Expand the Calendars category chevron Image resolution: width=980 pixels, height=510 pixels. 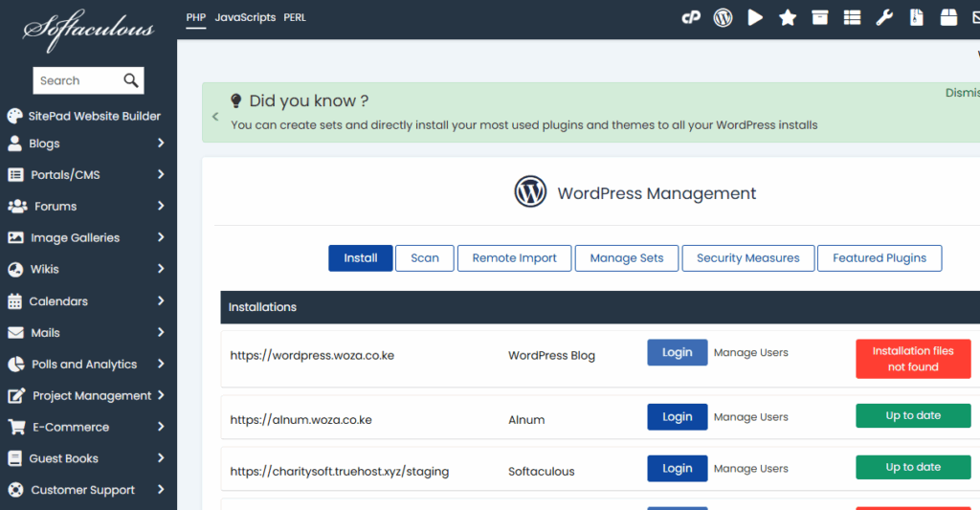(161, 300)
